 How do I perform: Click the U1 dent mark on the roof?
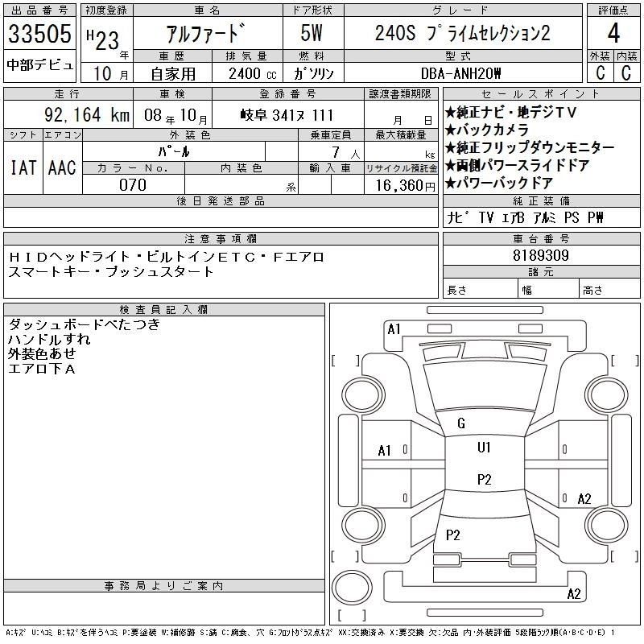coord(484,448)
